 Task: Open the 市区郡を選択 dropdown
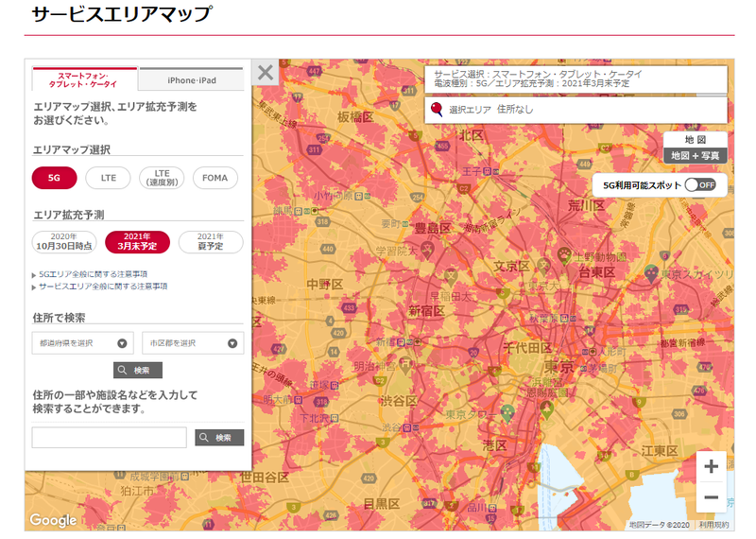pyautogui.click(x=193, y=343)
